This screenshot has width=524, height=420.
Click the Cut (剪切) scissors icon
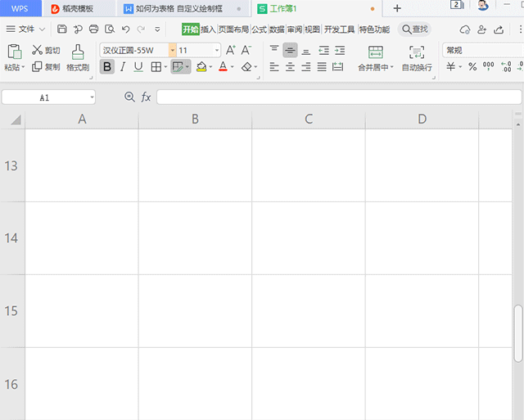click(37, 50)
